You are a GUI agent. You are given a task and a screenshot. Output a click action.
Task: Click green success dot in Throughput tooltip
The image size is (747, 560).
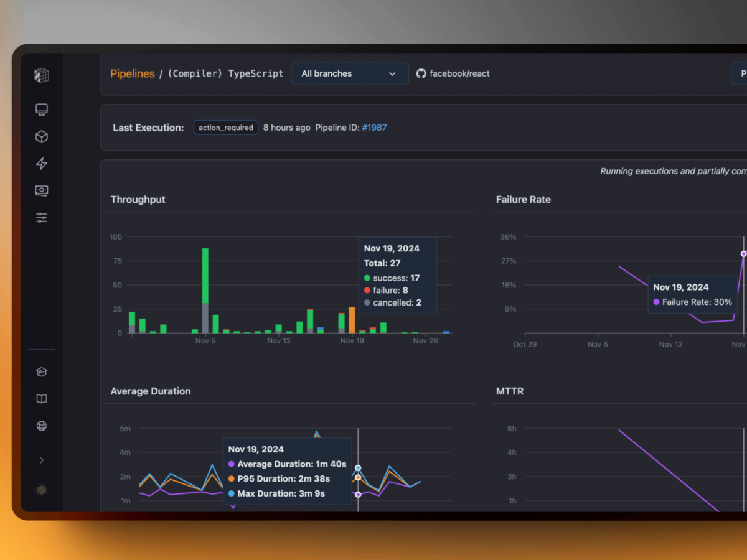coord(367,278)
